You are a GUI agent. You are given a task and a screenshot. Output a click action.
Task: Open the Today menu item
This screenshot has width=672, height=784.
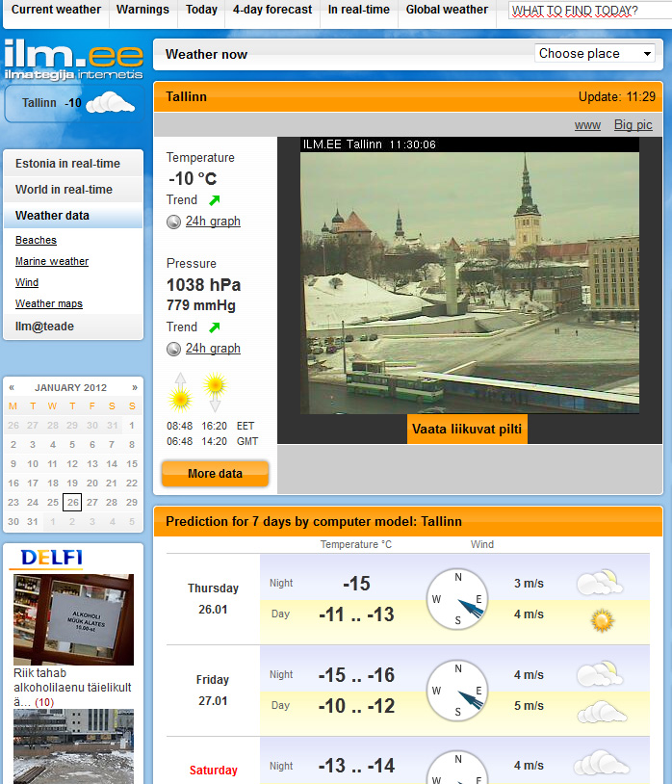[x=201, y=10]
